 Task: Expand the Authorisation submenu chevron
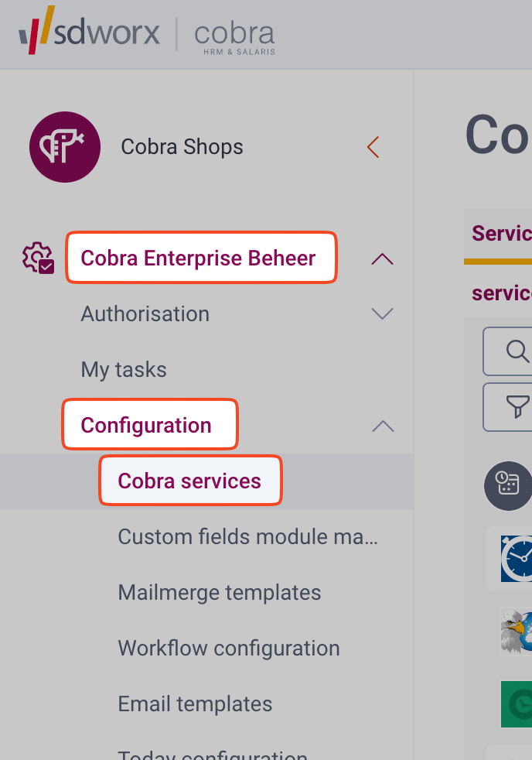[x=382, y=314]
